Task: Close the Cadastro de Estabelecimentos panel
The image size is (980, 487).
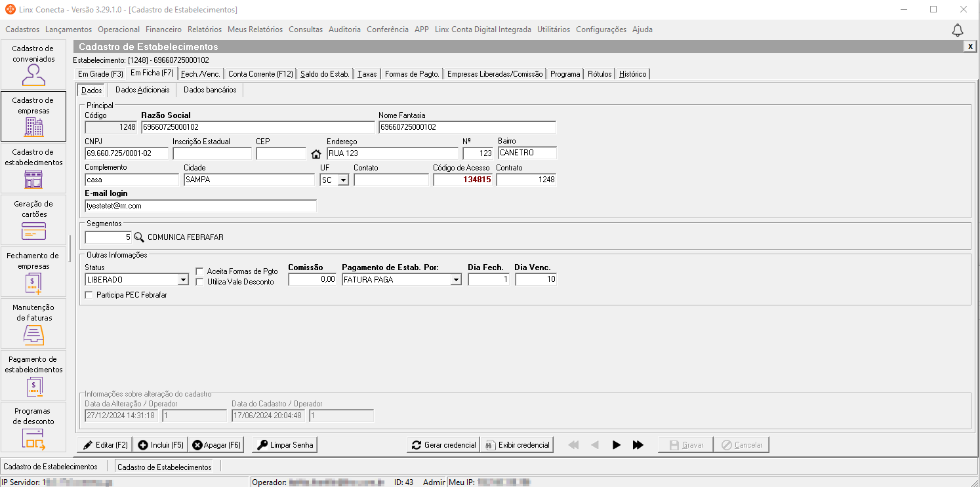Action: tap(970, 47)
